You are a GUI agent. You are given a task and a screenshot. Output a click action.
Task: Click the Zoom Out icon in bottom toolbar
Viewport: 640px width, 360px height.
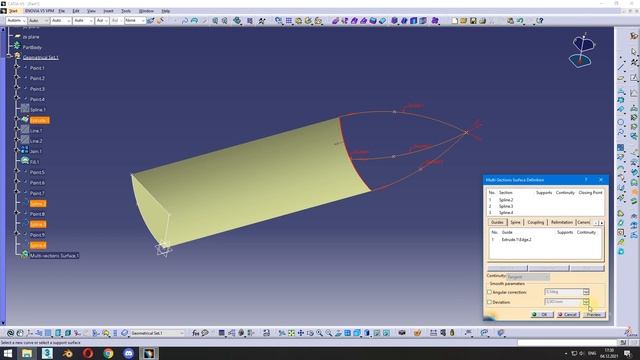pyautogui.click(x=329, y=333)
